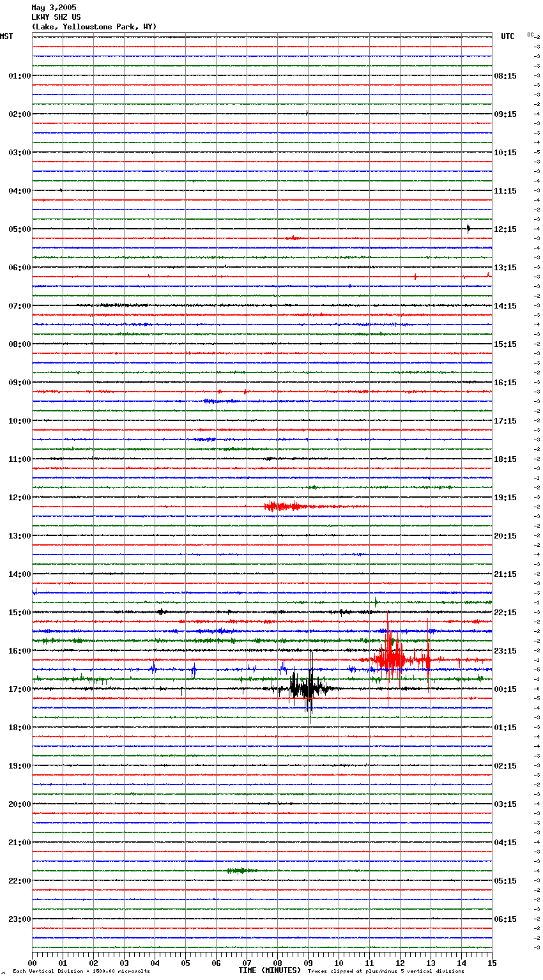
Task: Click the '18:15' UTC time label
Action: tap(505, 459)
